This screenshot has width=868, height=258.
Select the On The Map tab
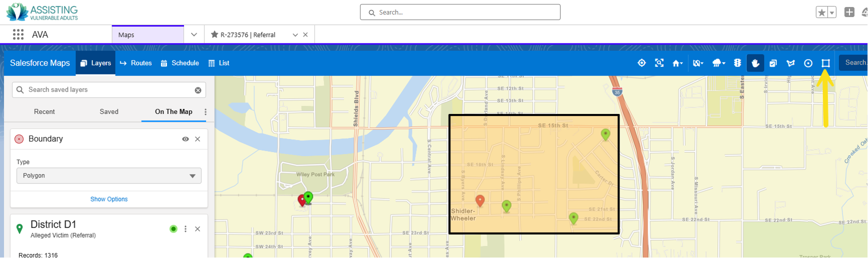(x=173, y=111)
